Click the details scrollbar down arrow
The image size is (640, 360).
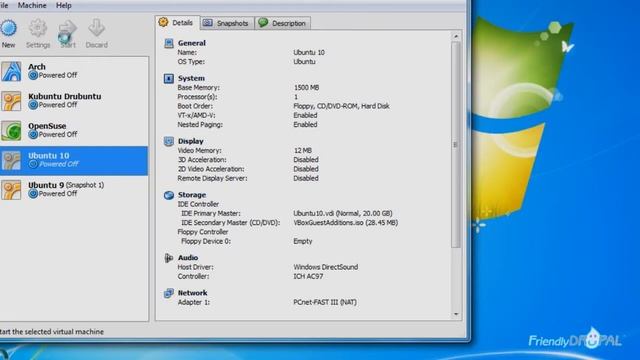(456, 314)
